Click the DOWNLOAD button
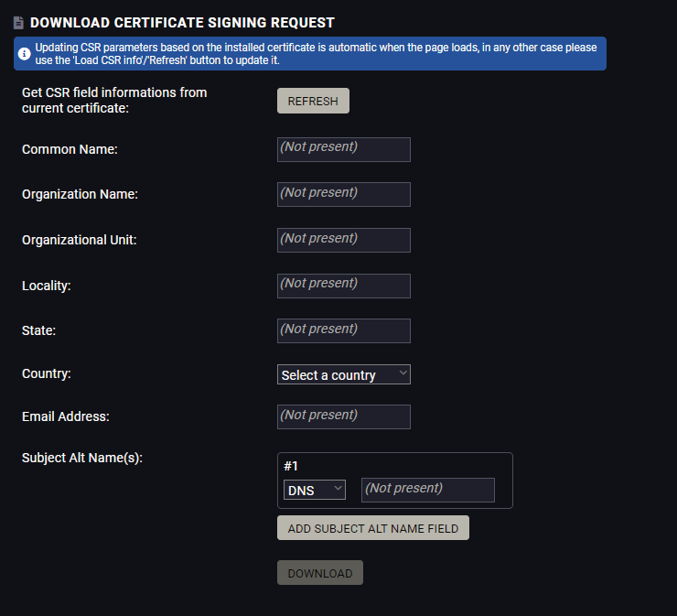The width and height of the screenshot is (677, 616). 319,573
